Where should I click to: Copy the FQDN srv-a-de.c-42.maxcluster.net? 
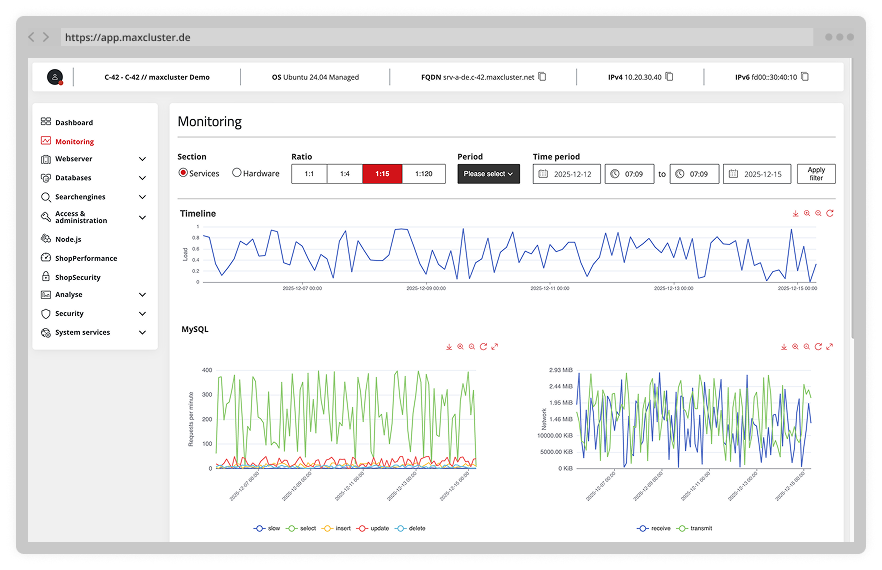tap(542, 77)
